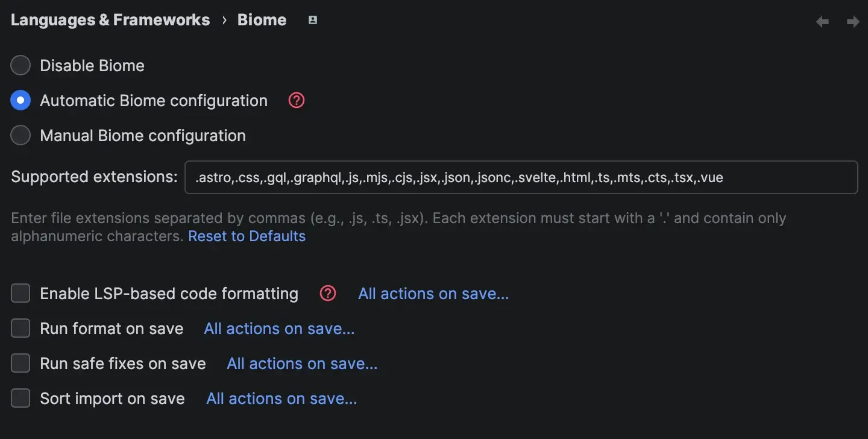
Task: Click the Biome breadcrumb item
Action: pyautogui.click(x=262, y=20)
